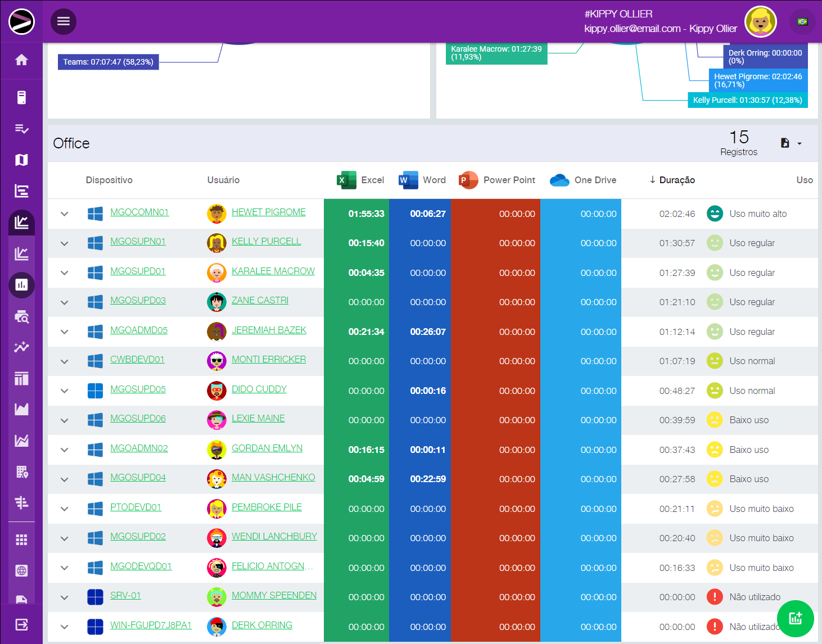
Task: Sort table by Duração column
Action: pos(676,180)
